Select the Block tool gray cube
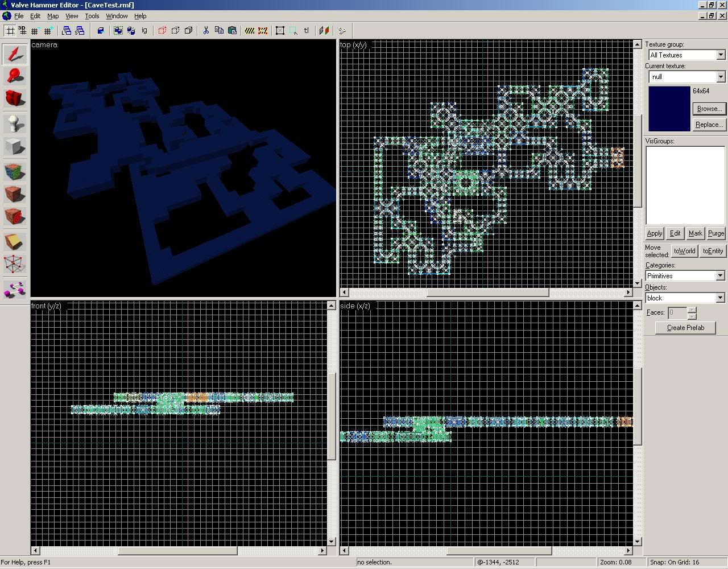The width and height of the screenshot is (728, 569). 15,146
